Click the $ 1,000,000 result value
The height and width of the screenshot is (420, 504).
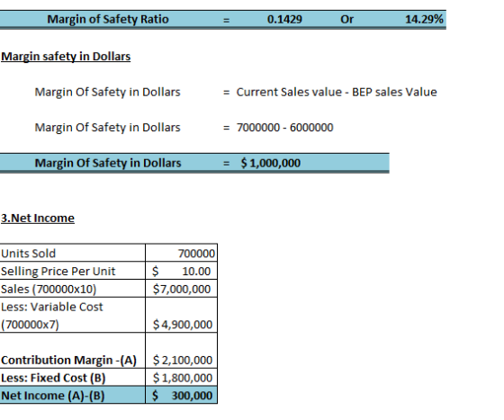tap(271, 163)
